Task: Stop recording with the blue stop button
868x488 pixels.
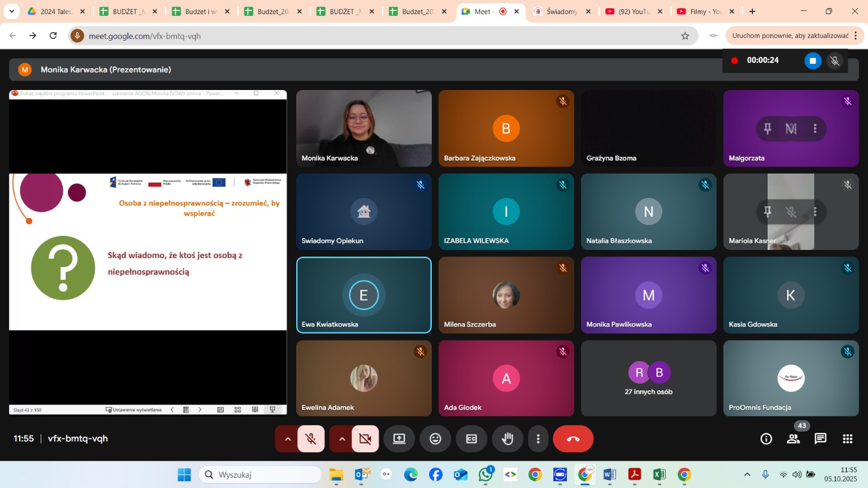Action: coord(812,61)
